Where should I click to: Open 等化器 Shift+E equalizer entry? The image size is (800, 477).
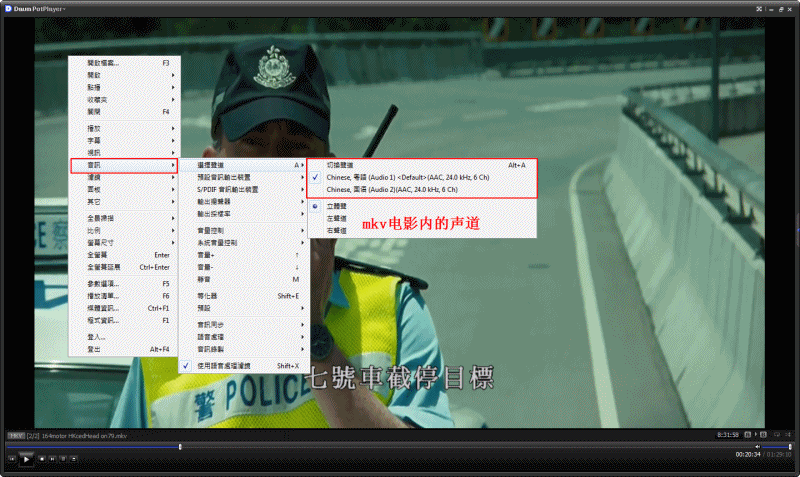click(244, 296)
